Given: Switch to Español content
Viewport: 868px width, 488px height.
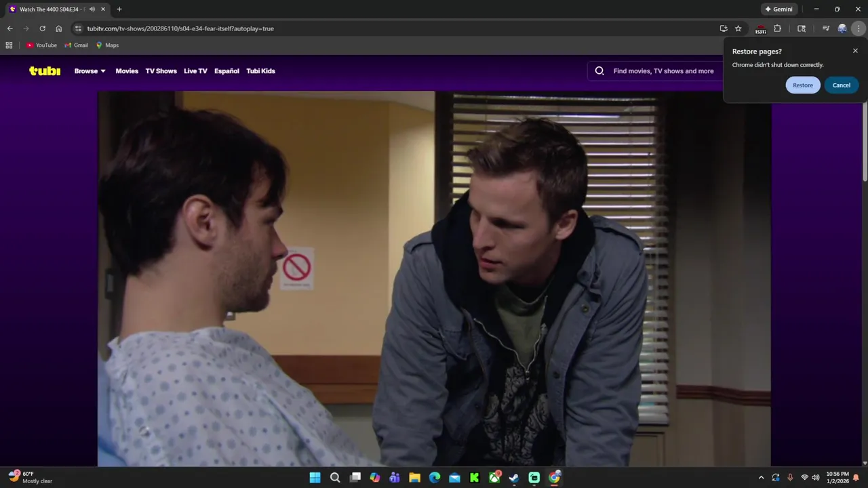Looking at the screenshot, I should pos(226,70).
